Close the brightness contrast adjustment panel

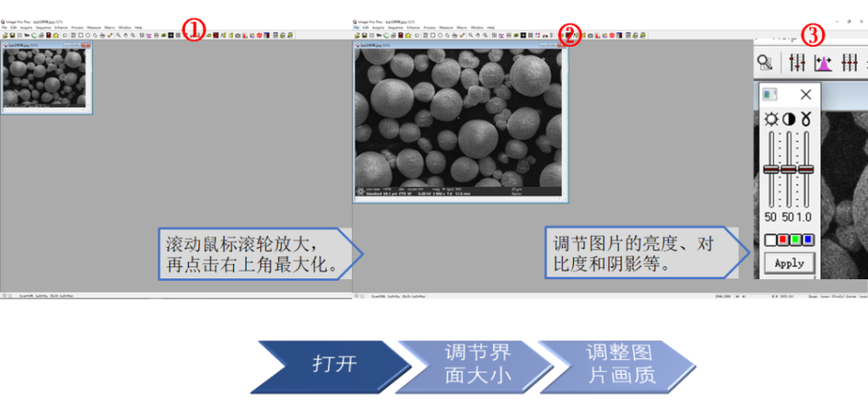(805, 94)
